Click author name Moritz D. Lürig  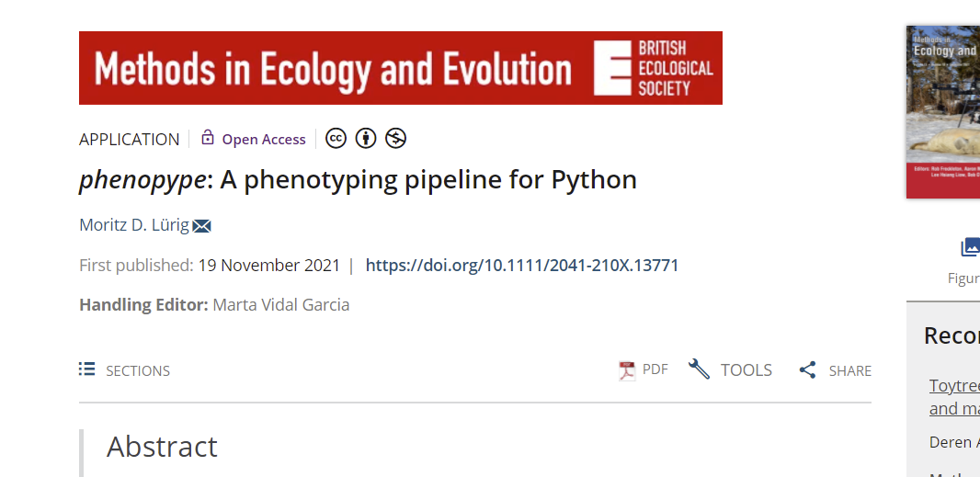(133, 225)
